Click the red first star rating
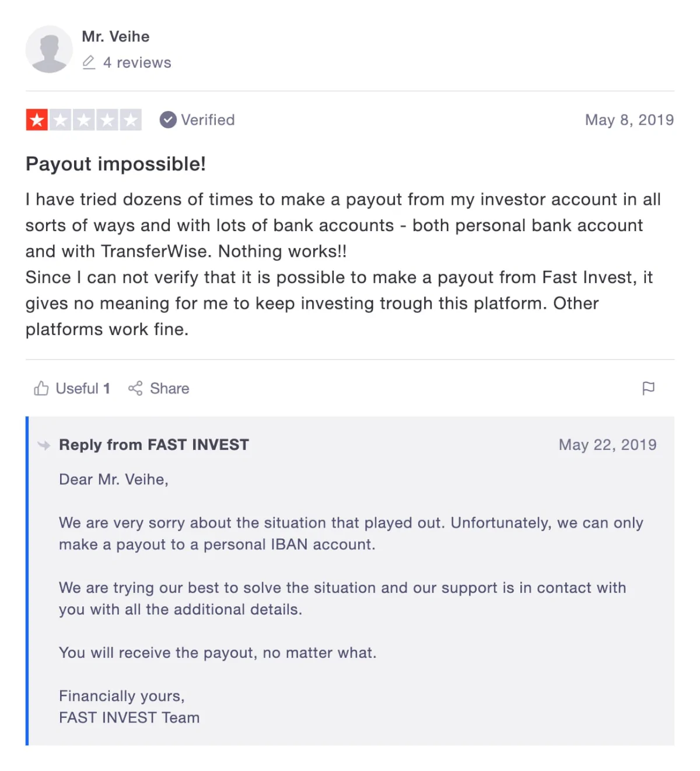Image resolution: width=700 pixels, height=771 pixels. (37, 120)
